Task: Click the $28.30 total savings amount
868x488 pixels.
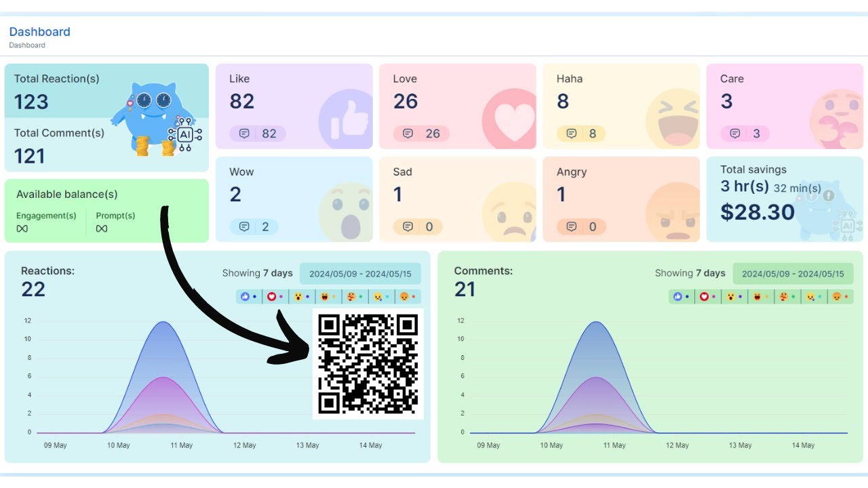Action: [757, 211]
